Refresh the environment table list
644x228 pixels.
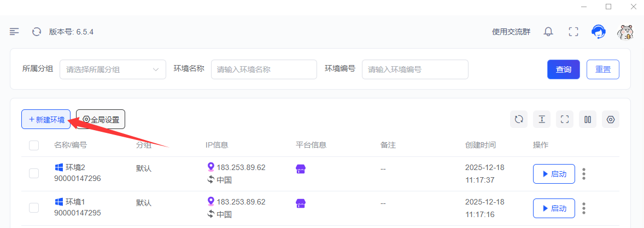click(x=519, y=119)
